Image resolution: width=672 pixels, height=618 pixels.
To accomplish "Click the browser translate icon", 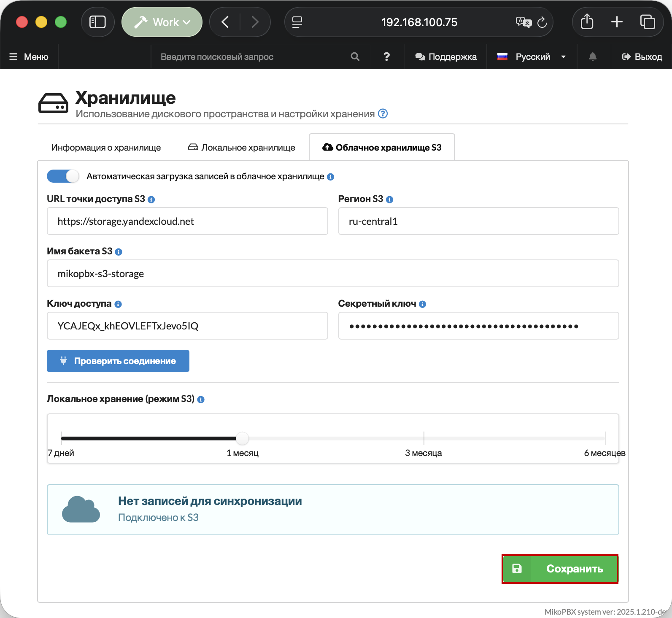I will 523,22.
